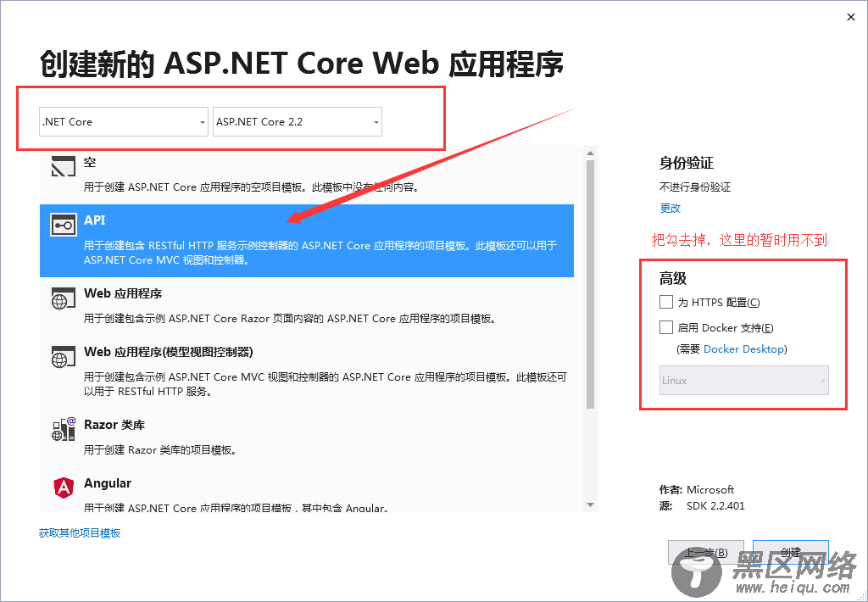Click the 上一步(B) back button
Screen dimensions: 868x602
(706, 553)
